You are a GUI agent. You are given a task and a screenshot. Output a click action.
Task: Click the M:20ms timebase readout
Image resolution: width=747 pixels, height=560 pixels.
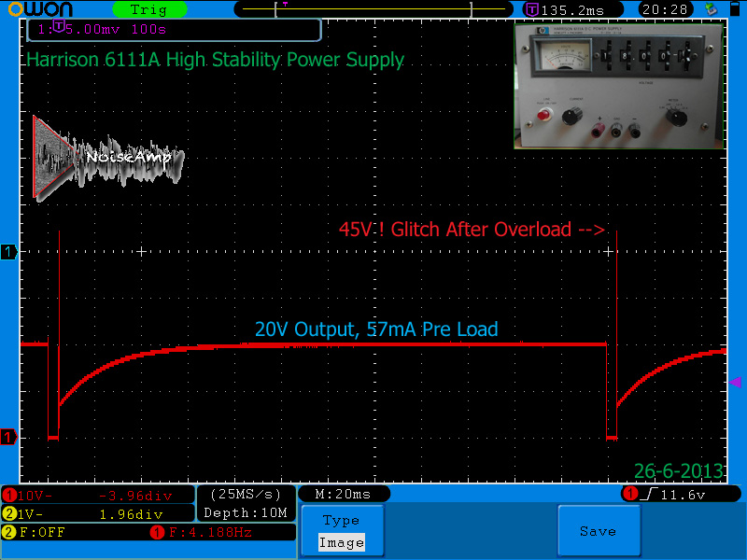tap(343, 495)
